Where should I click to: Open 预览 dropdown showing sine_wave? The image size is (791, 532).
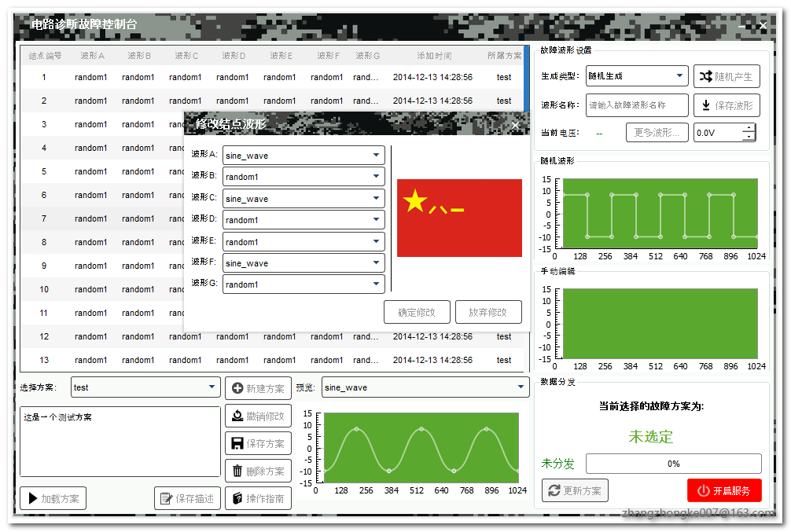[425, 387]
